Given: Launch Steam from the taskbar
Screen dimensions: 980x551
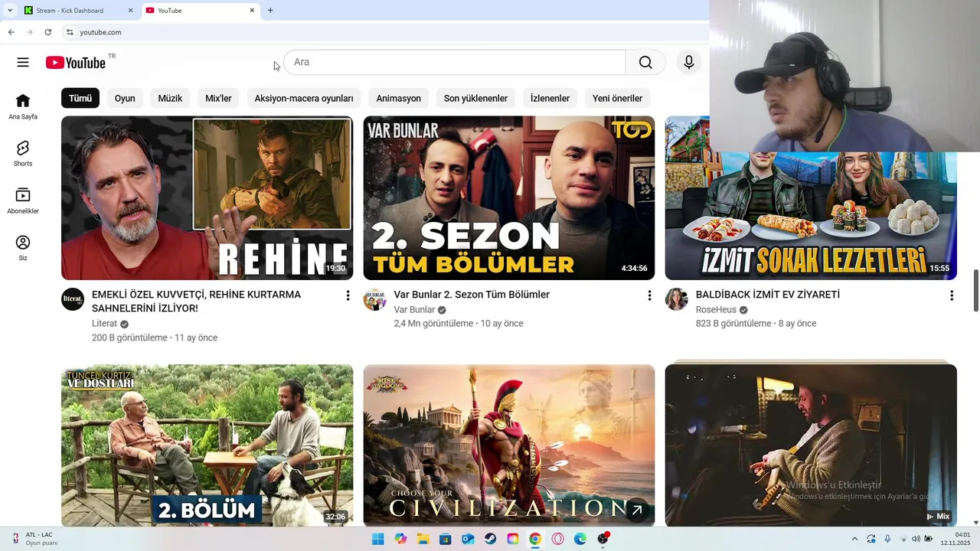Looking at the screenshot, I should tap(490, 539).
